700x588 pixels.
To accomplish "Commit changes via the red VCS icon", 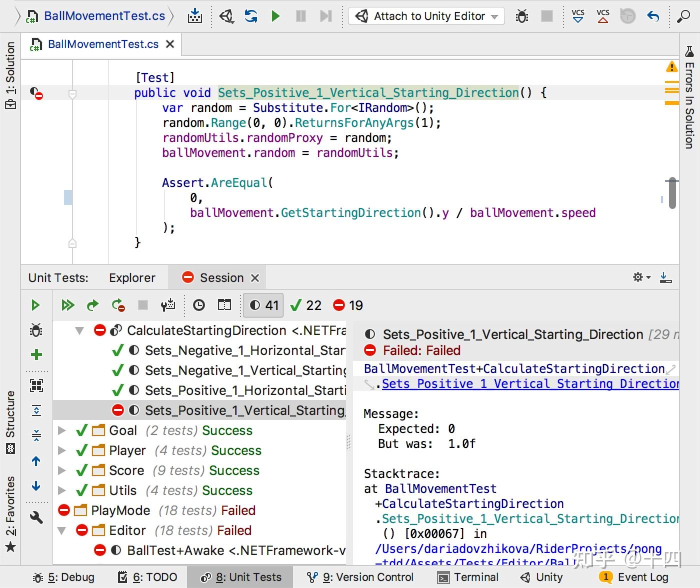I will [602, 15].
